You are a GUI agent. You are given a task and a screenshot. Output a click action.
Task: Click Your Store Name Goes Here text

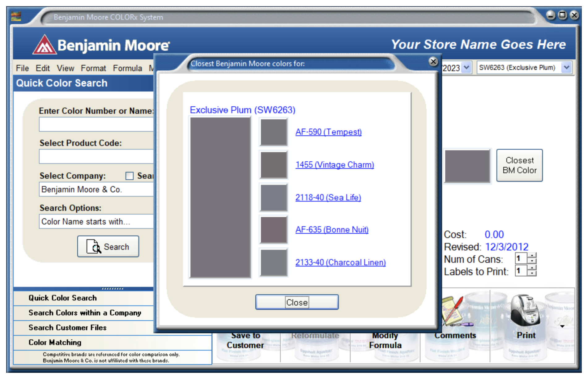[478, 45]
